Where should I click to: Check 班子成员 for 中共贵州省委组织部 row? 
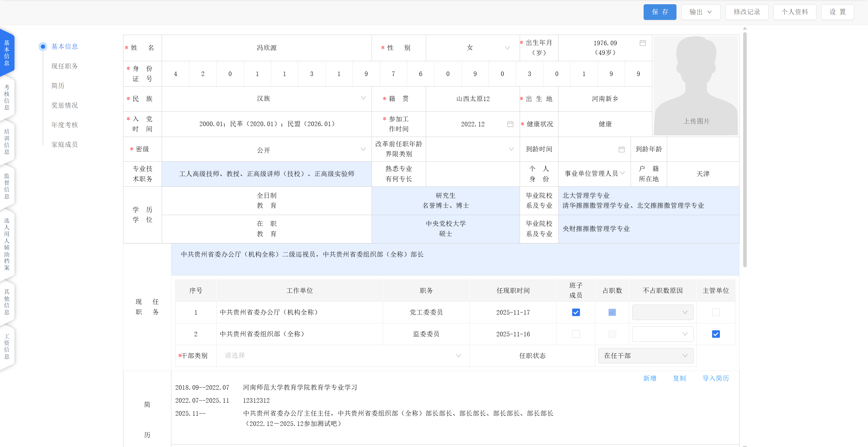(x=576, y=334)
